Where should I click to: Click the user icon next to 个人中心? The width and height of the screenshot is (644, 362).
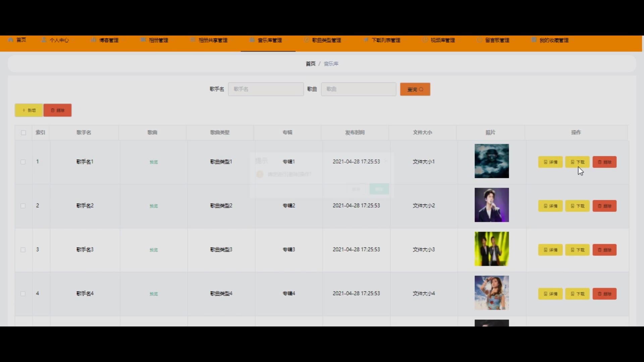tap(44, 40)
